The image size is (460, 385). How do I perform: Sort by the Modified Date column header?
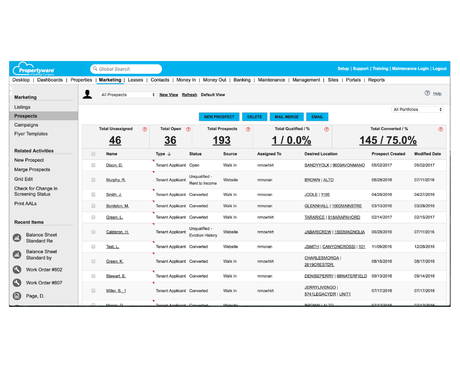(x=428, y=154)
